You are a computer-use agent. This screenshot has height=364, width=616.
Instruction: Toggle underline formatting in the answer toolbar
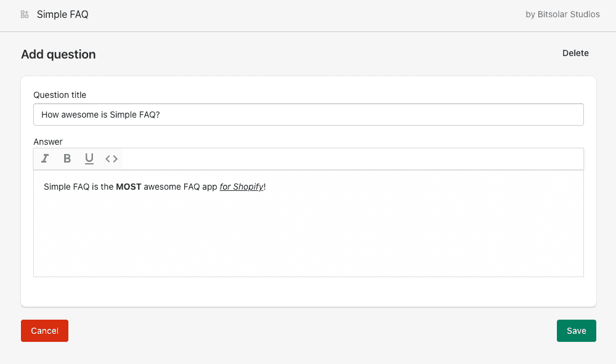[89, 159]
